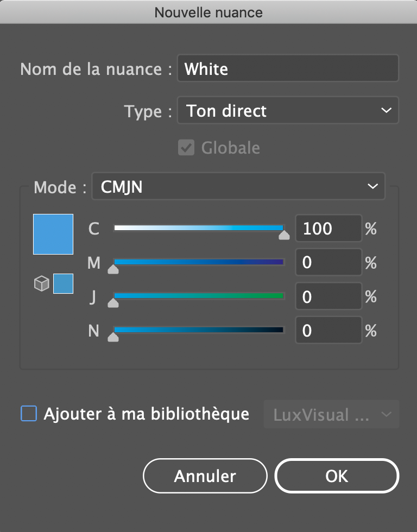The image size is (417, 532).
Task: Click the middle of the yellow J slider track
Action: click(x=199, y=296)
